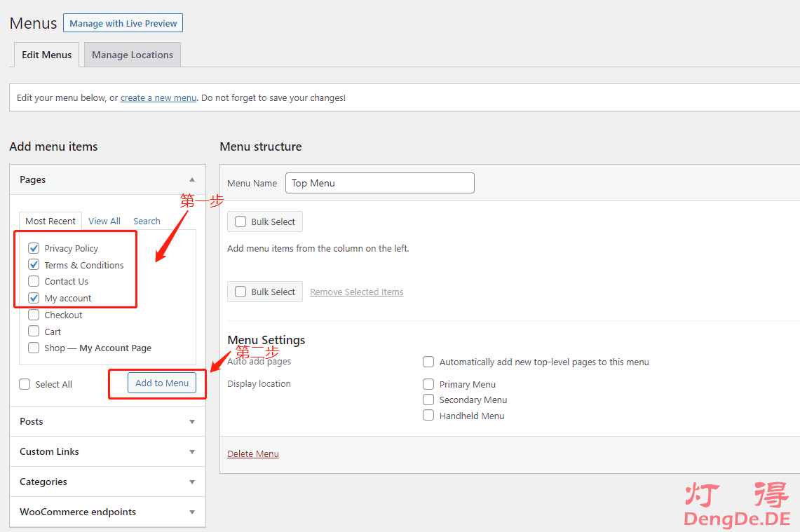Click the Add to Menu button
The height and width of the screenshot is (532, 800).
162,383
